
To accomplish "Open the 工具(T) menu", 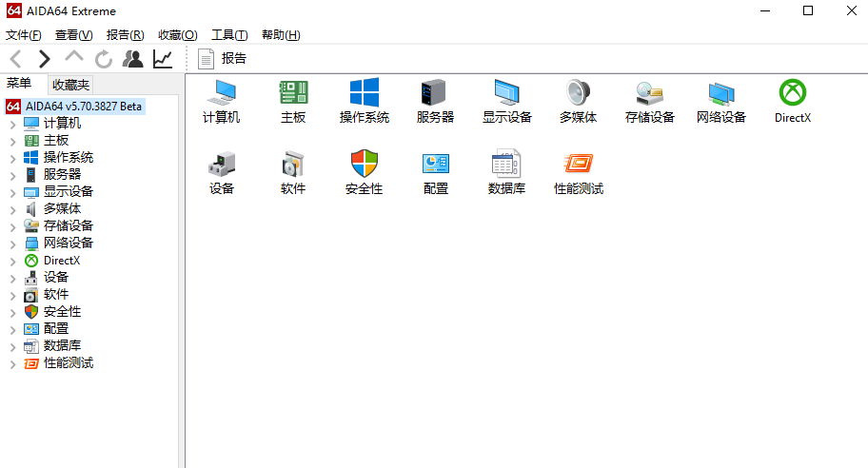I will 228,35.
